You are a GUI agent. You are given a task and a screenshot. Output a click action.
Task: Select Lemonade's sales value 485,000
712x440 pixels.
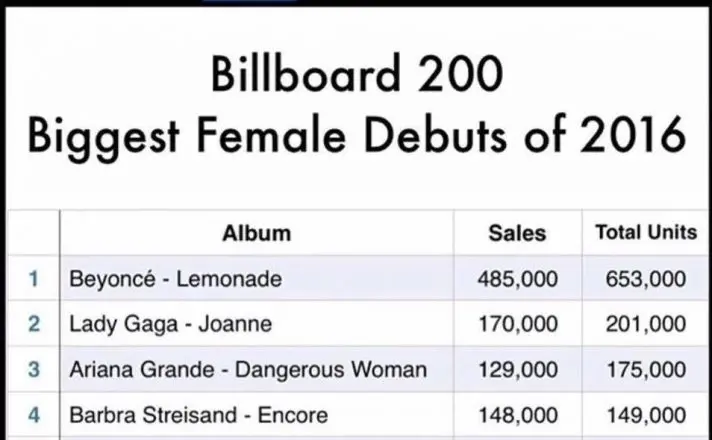click(518, 279)
